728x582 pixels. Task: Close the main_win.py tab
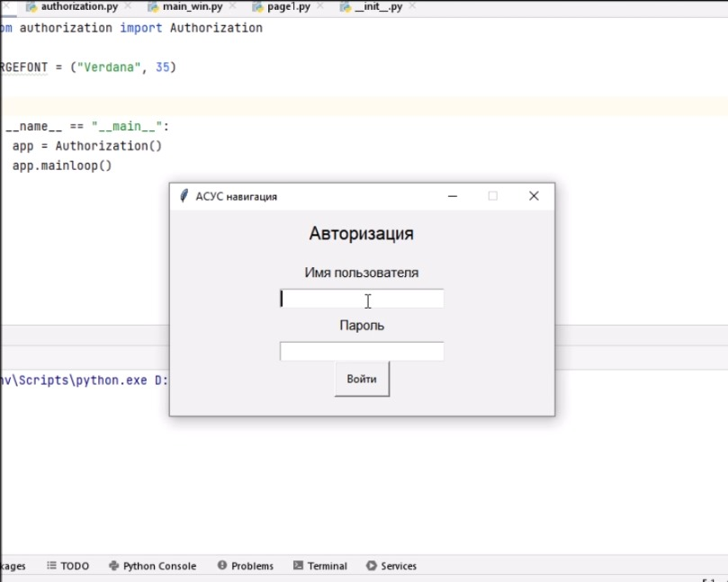pos(231,6)
